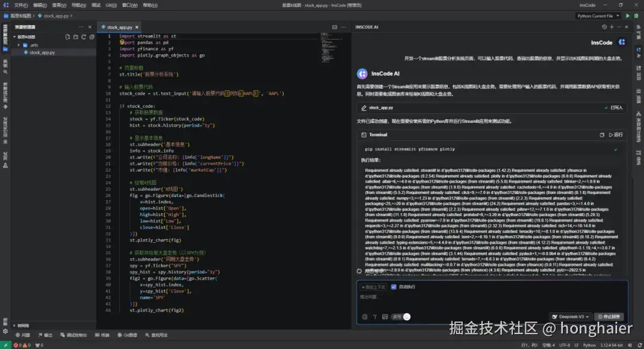644x349 pixels.
Task: Collapse all folders via the Explorer collapse icon
Action: tap(91, 37)
